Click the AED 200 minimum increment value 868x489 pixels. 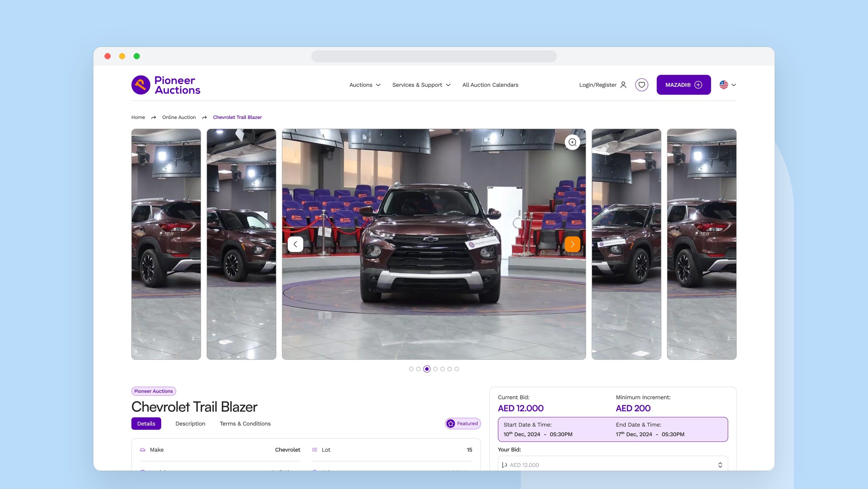[633, 408]
